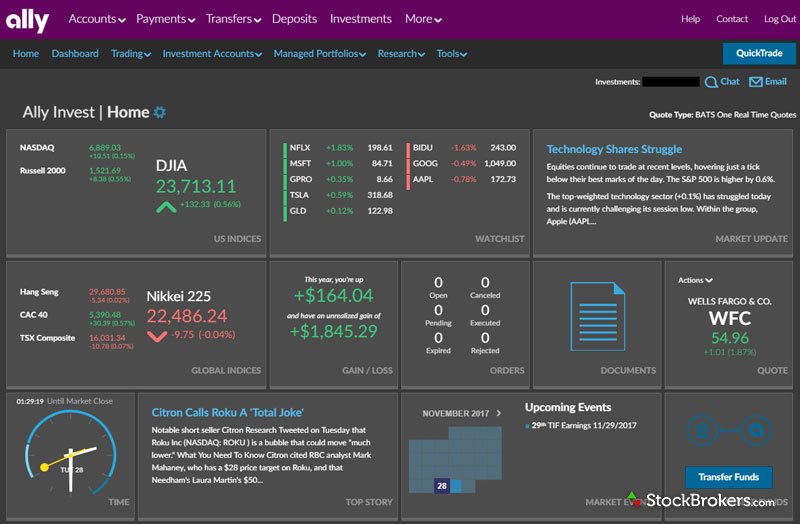The image size is (800, 524).
Task: Expand the Actions dropdown in Quote
Action: point(695,280)
